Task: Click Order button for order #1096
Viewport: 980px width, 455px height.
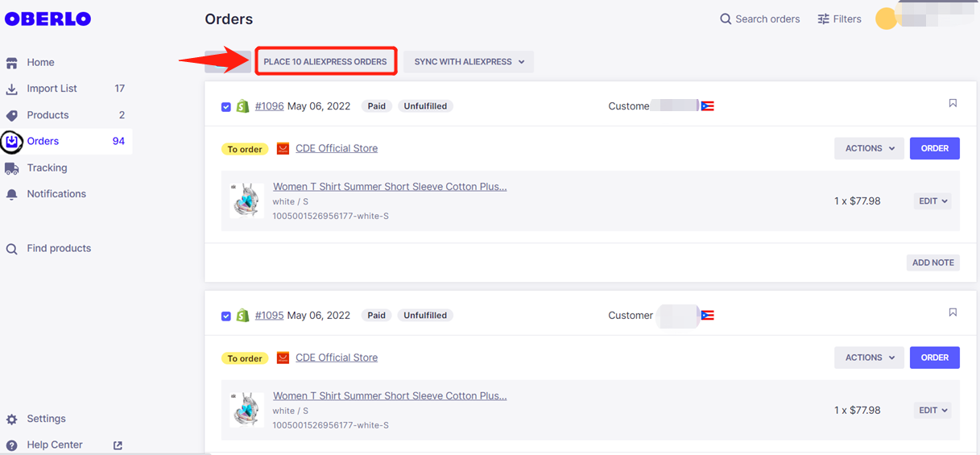Action: coord(935,148)
